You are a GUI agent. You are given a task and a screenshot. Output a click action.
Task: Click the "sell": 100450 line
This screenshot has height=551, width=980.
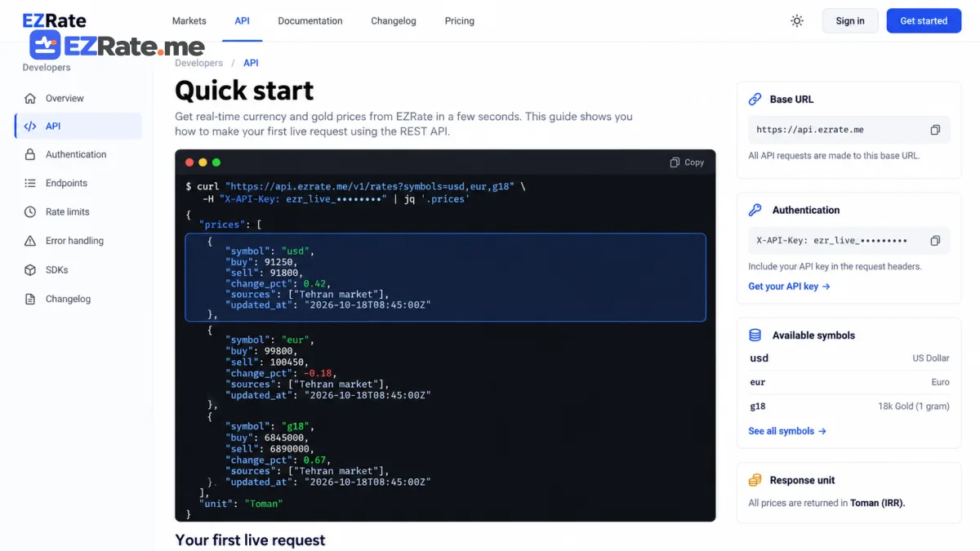point(265,362)
